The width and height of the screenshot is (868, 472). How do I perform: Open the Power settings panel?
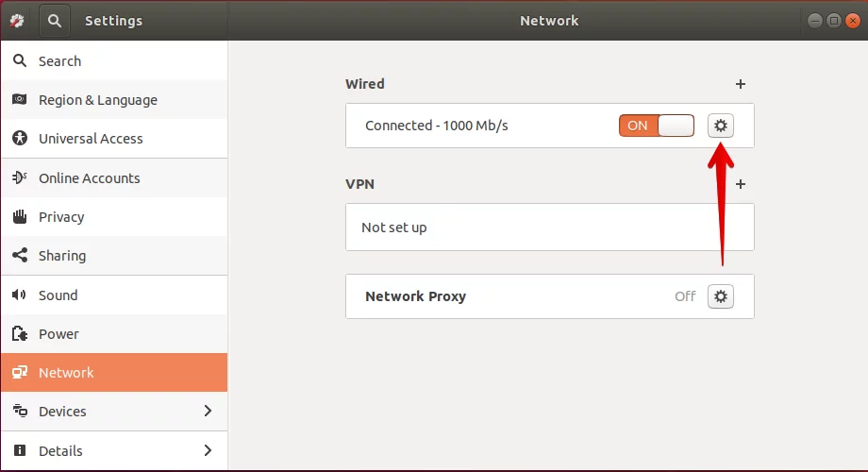[x=114, y=333]
